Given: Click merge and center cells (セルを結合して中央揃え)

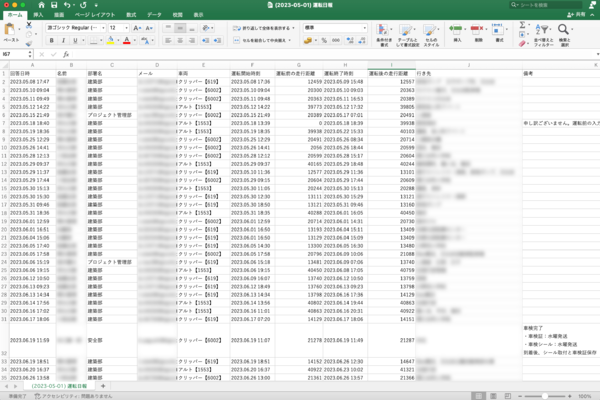Looking at the screenshot, I should [x=262, y=41].
